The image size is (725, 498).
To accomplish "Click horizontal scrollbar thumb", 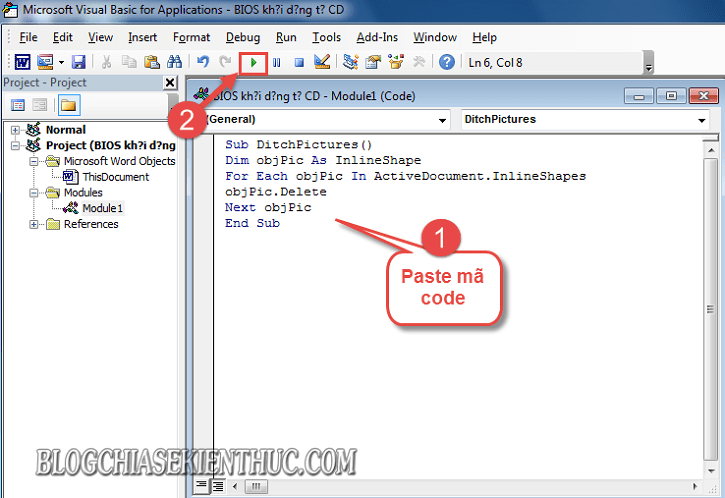I will pyautogui.click(x=256, y=486).
